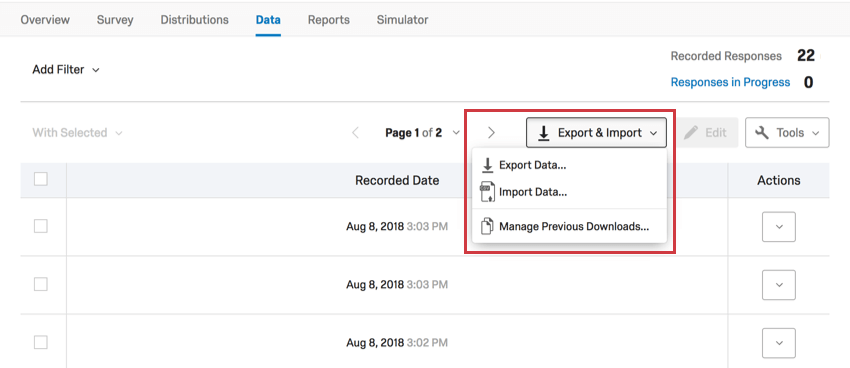Viewport: 850px width, 368px height.
Task: Open the Page 1 of 2 selector
Action: [423, 133]
